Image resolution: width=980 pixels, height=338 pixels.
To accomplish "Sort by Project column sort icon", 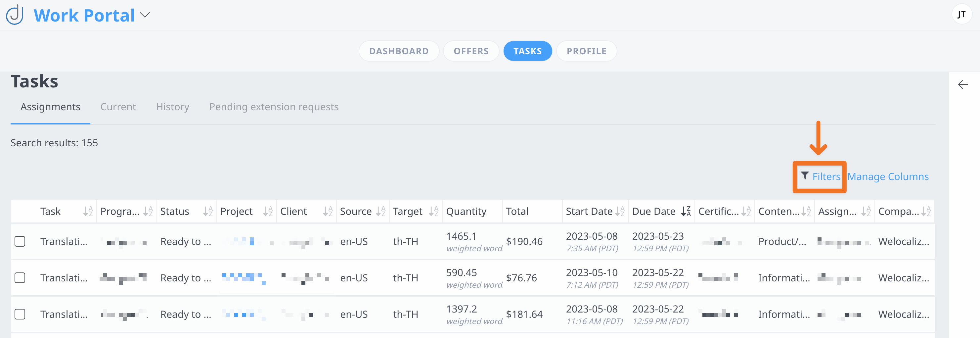I will (268, 211).
